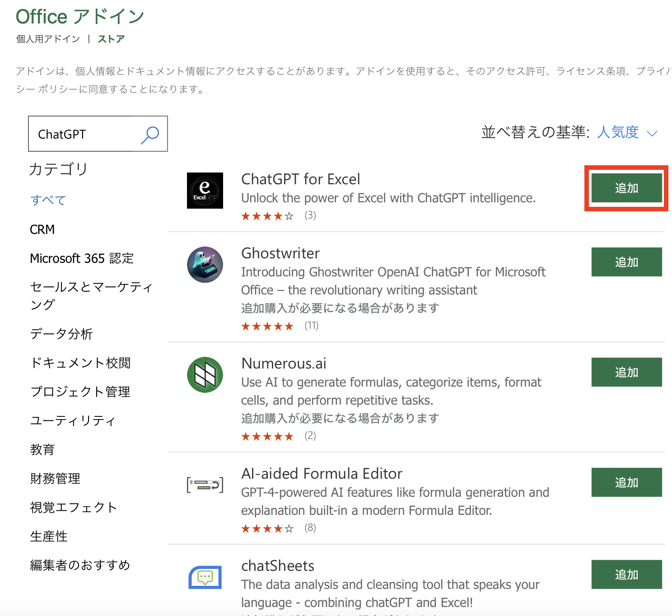The image size is (672, 616).
Task: Open AI-aided Formula Editor title link
Action: coord(322,474)
